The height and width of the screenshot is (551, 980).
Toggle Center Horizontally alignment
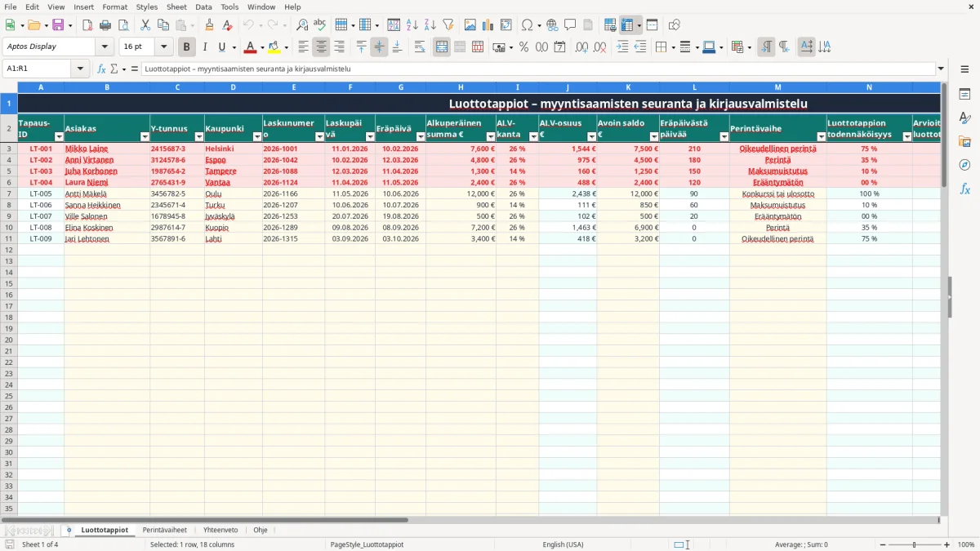[x=321, y=47]
